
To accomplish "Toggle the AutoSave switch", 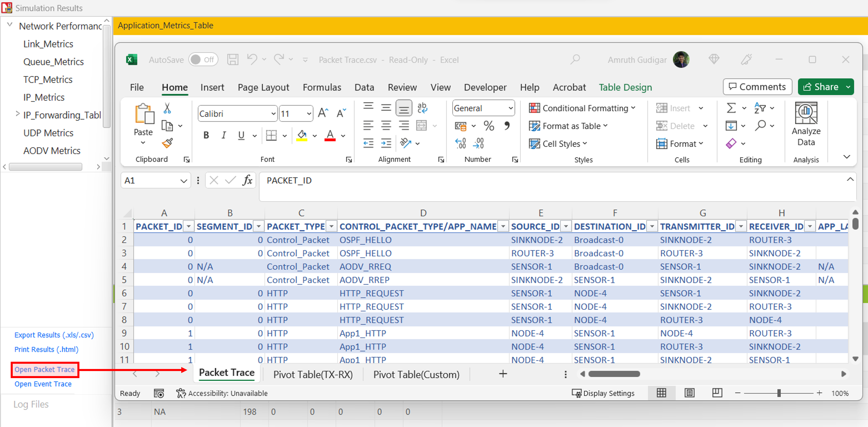I will (x=203, y=60).
